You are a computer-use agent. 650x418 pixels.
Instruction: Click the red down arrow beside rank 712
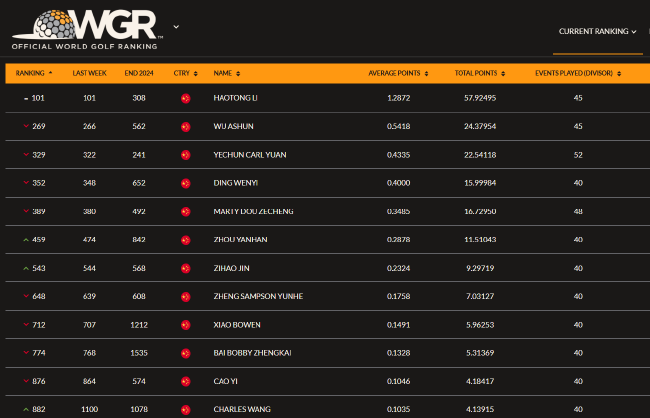[x=26, y=325]
